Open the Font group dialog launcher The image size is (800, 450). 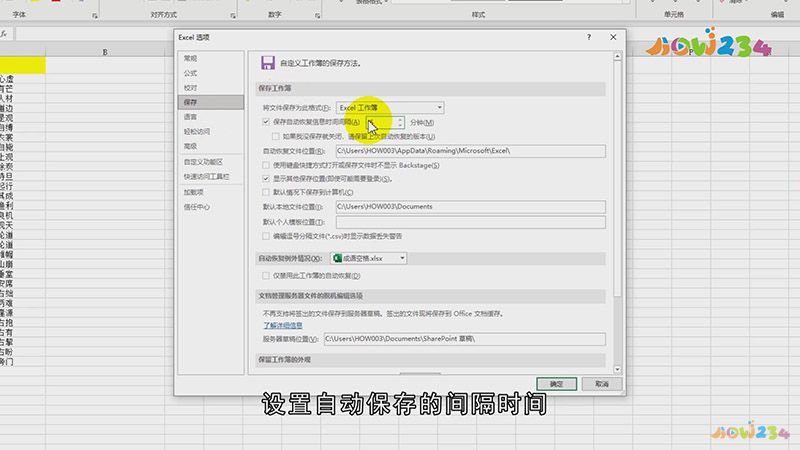point(95,16)
